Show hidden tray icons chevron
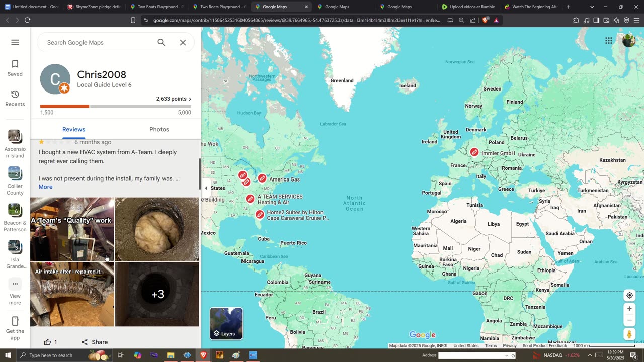 coord(590,355)
